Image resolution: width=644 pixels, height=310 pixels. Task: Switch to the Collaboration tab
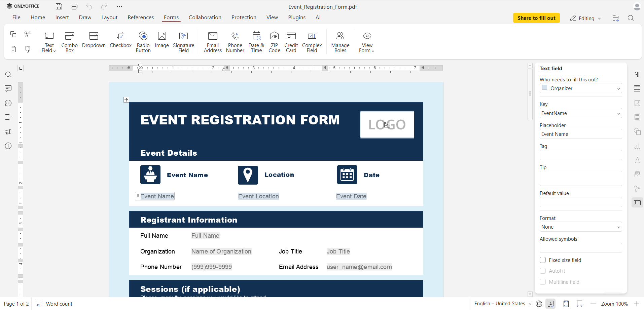(x=205, y=17)
